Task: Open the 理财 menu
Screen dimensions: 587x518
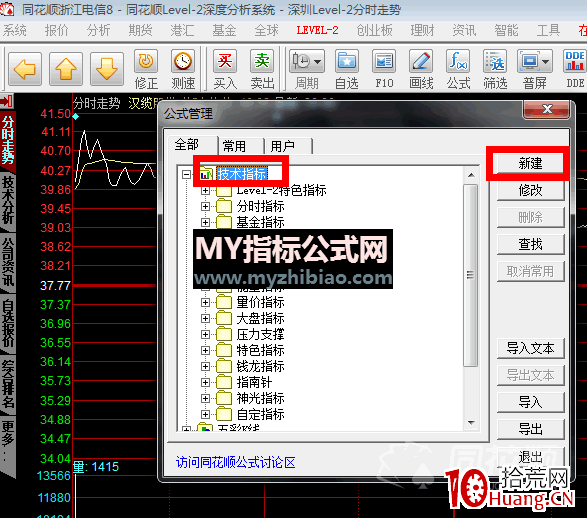Action: [422, 30]
